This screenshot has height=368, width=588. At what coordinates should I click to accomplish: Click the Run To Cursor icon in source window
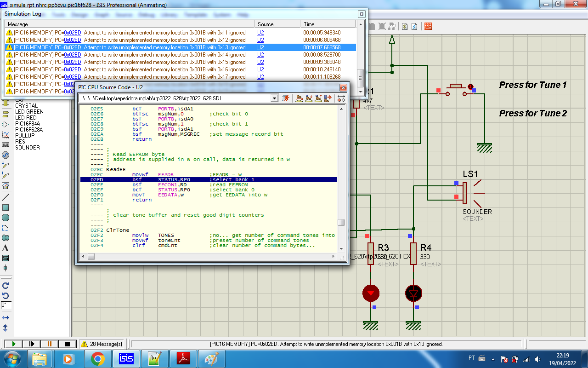pyautogui.click(x=328, y=98)
